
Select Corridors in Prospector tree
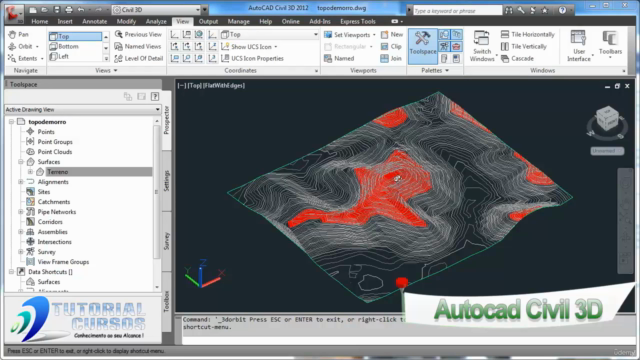click(x=50, y=222)
